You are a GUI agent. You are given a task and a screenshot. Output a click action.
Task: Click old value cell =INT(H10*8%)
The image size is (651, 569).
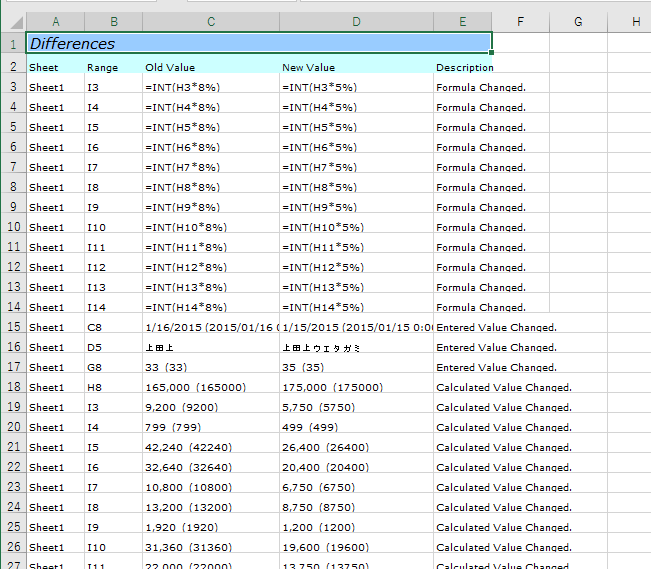[x=211, y=227]
